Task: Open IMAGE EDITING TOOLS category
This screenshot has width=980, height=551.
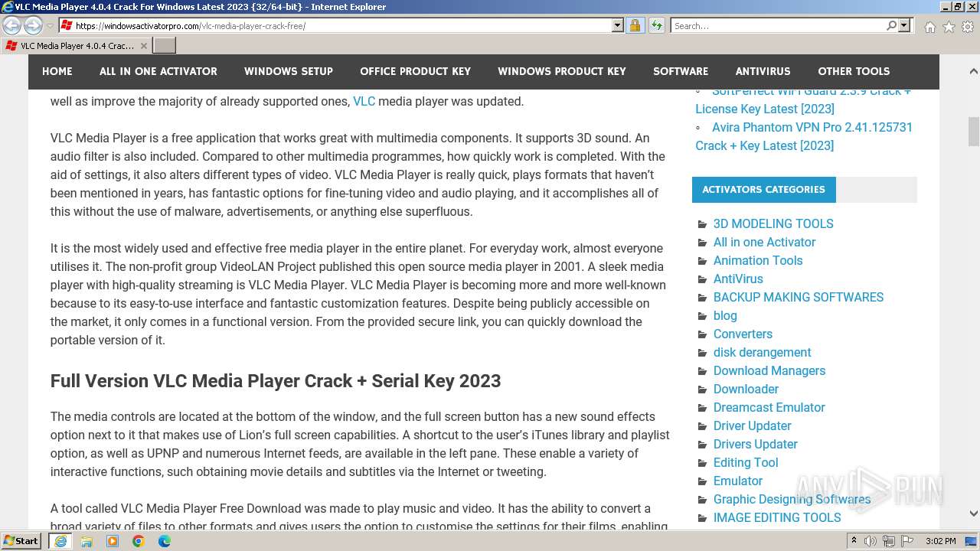Action: (777, 517)
